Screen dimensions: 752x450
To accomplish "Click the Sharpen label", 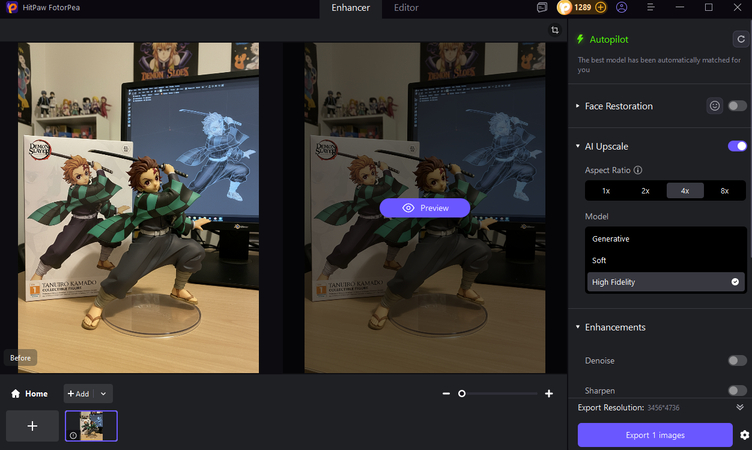I will click(x=599, y=391).
